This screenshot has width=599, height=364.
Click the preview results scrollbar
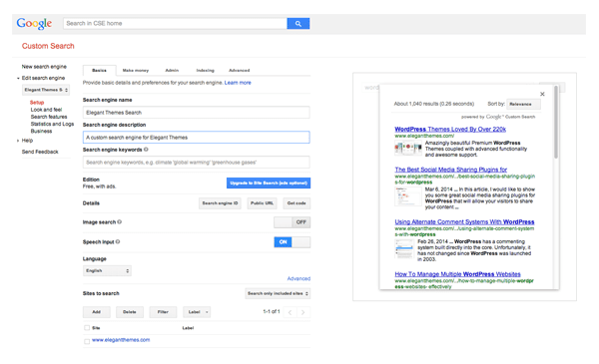click(x=556, y=122)
